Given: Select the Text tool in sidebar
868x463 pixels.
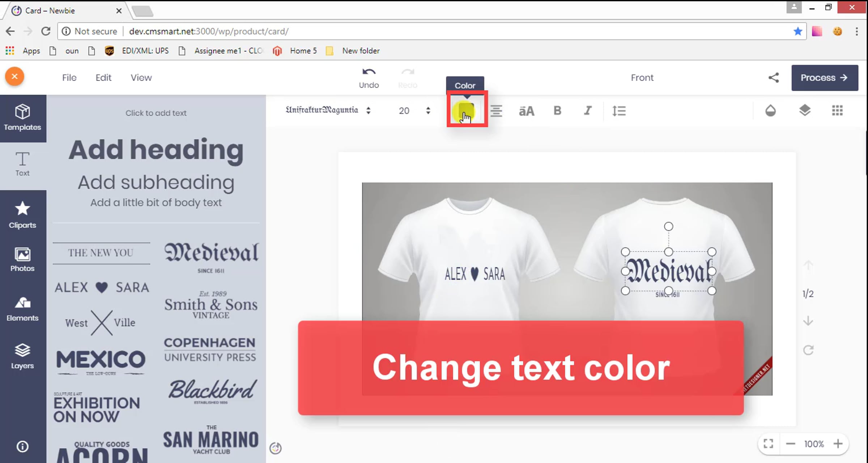Looking at the screenshot, I should click(x=22, y=164).
